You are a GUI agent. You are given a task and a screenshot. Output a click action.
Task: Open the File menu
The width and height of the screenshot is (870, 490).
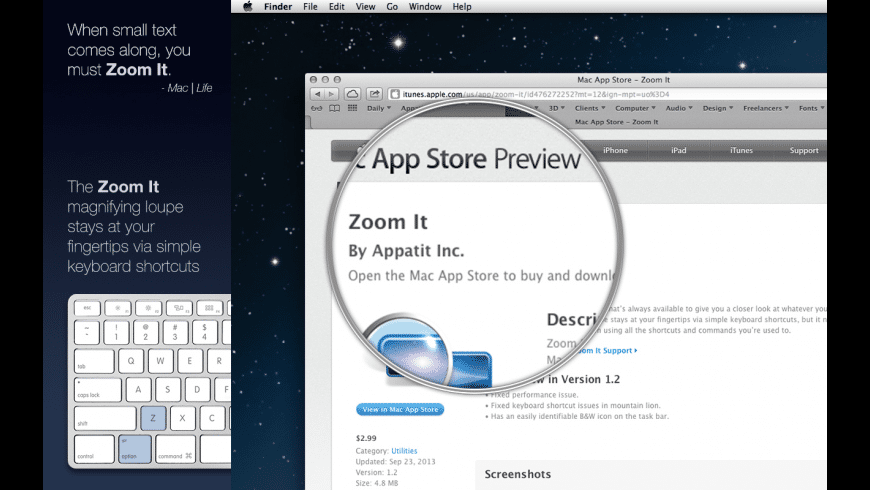pos(310,7)
